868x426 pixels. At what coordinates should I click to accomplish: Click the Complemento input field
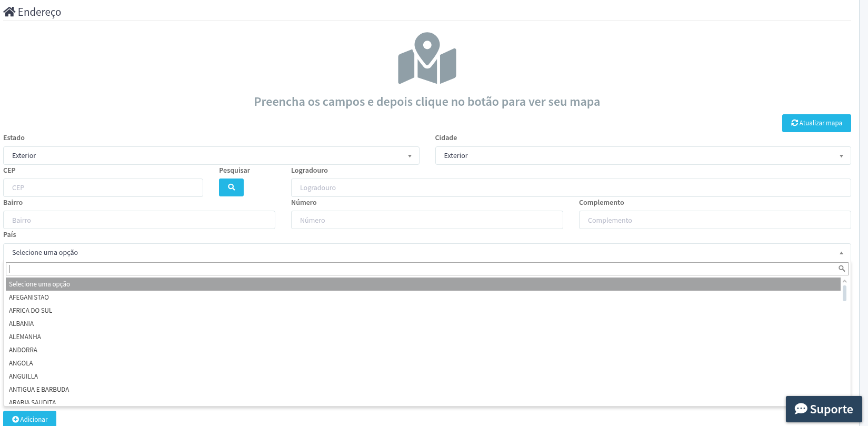pyautogui.click(x=714, y=220)
